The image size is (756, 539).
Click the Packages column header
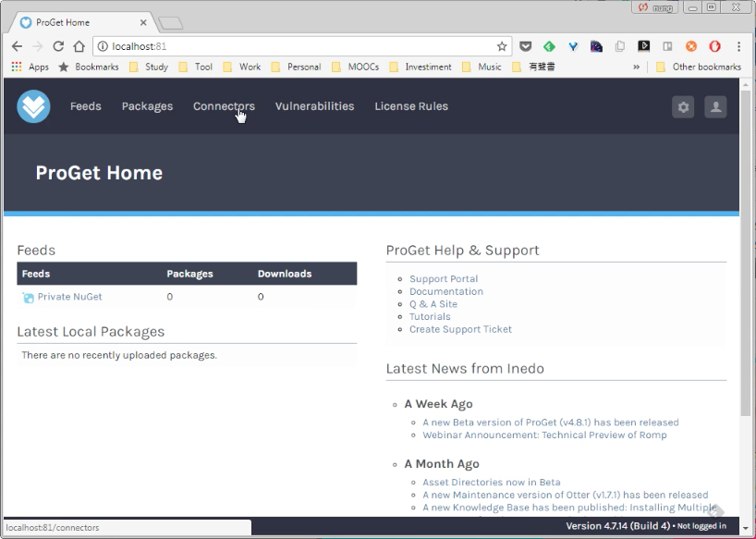point(190,274)
